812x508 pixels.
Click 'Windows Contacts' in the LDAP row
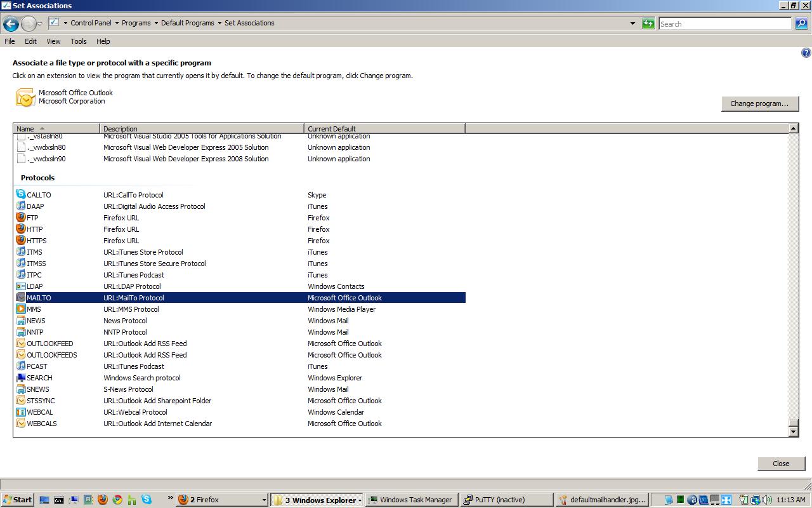[336, 286]
